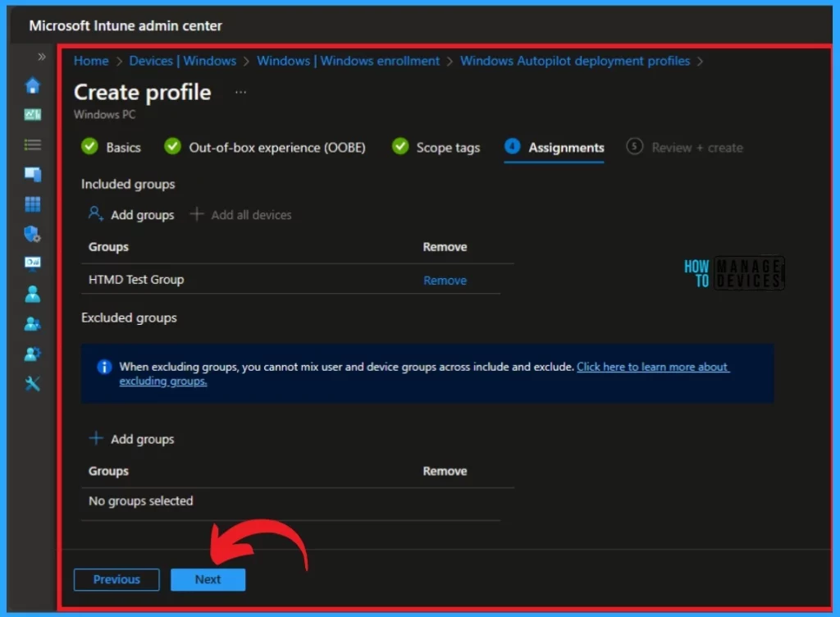Click the Microsoft Intune admin center title
This screenshot has height=617, width=840.
(x=126, y=25)
